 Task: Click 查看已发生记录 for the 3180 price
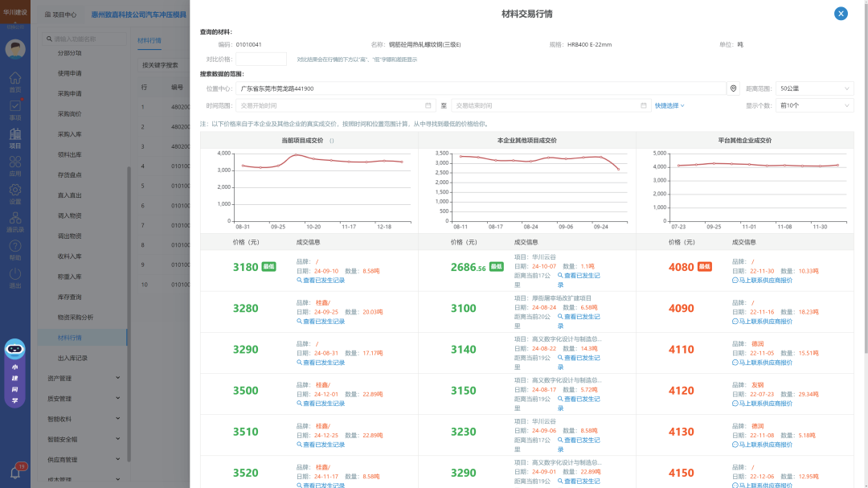pos(323,281)
